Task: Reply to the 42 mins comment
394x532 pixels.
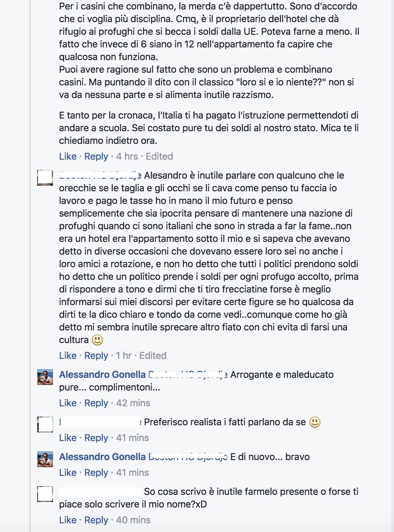Action: (96, 403)
